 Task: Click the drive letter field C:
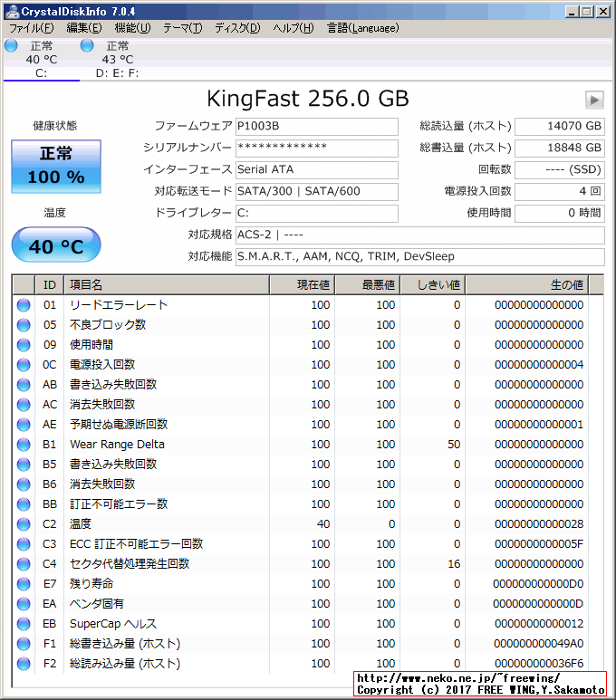coord(317,214)
